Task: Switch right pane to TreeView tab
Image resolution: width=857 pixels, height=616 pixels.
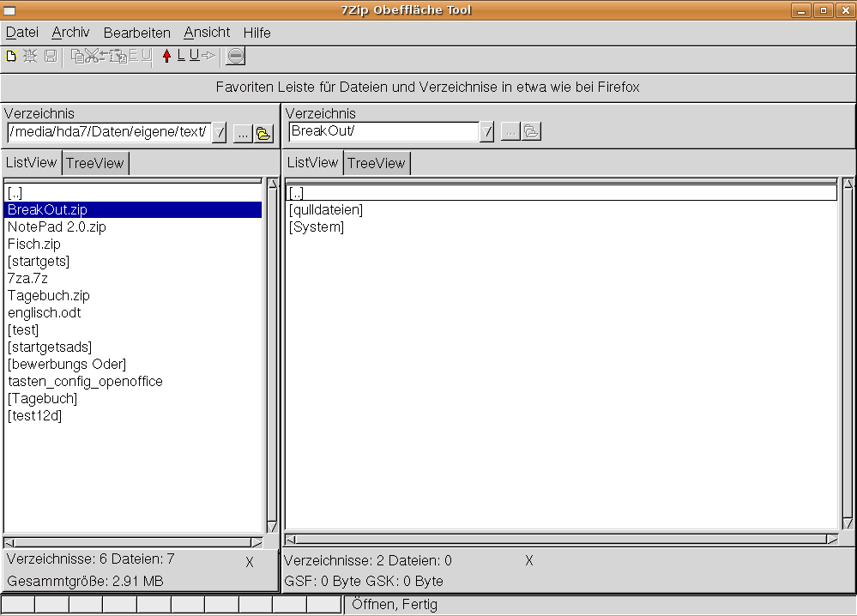Action: pos(377,163)
